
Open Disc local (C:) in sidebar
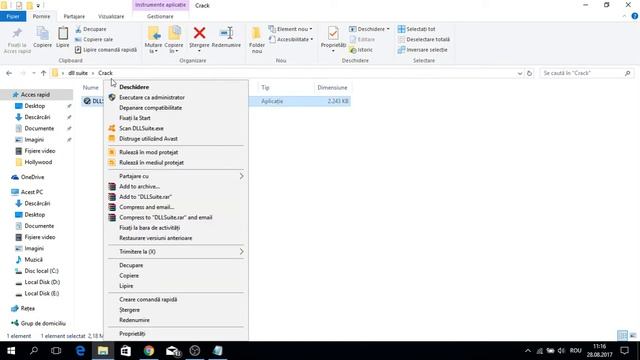tap(41, 271)
